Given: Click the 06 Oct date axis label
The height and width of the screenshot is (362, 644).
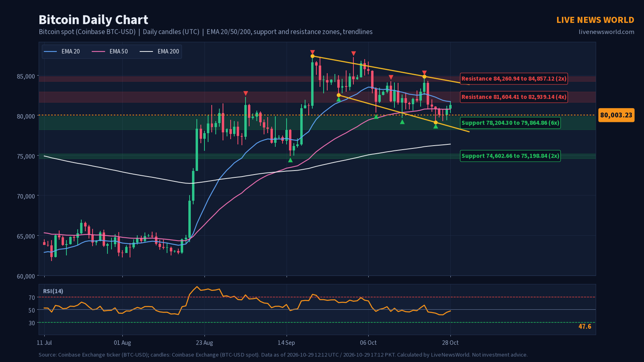Looking at the screenshot, I should coord(368,343).
